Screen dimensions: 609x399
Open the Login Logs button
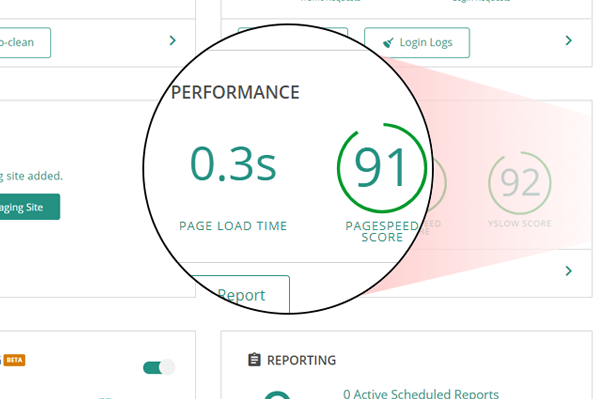tap(417, 42)
